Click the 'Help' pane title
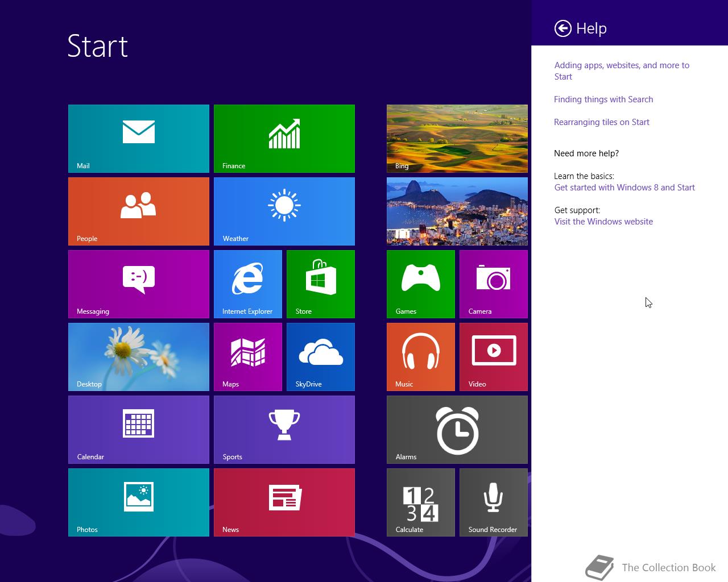This screenshot has width=728, height=582. click(x=591, y=28)
